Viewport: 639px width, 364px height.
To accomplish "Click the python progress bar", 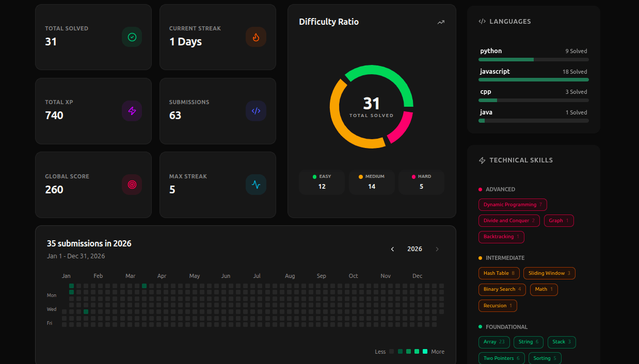I will pyautogui.click(x=534, y=59).
